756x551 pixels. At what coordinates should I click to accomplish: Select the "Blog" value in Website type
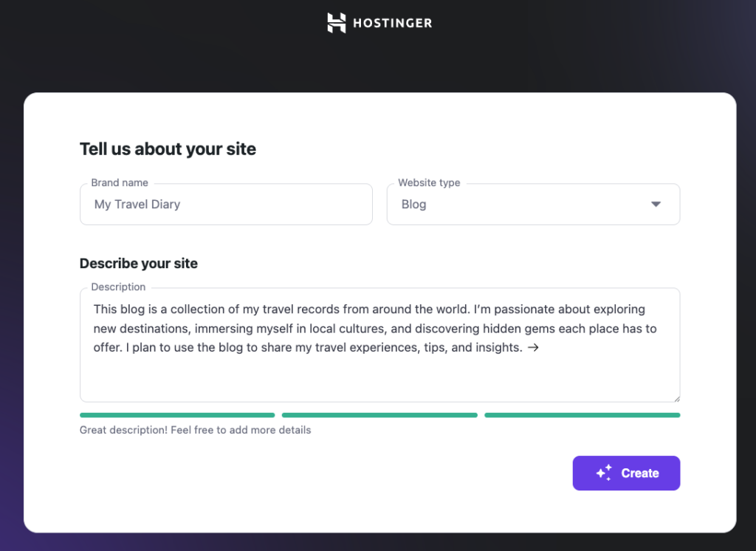tap(413, 204)
